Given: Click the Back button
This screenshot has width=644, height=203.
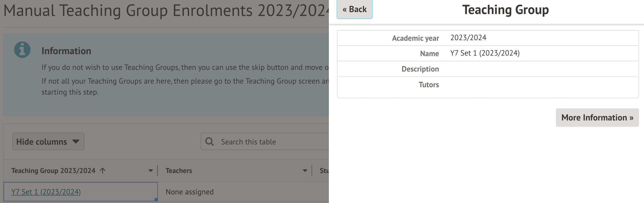Looking at the screenshot, I should (x=354, y=10).
